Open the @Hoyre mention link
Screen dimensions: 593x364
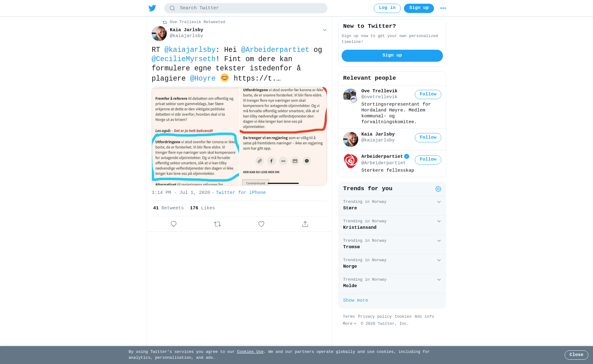click(203, 79)
